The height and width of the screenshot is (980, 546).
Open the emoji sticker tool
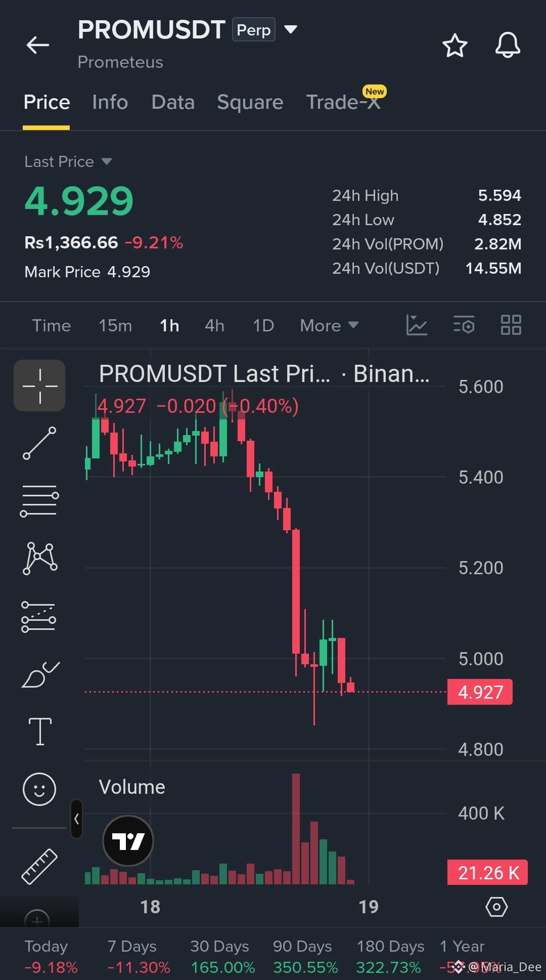[x=39, y=789]
